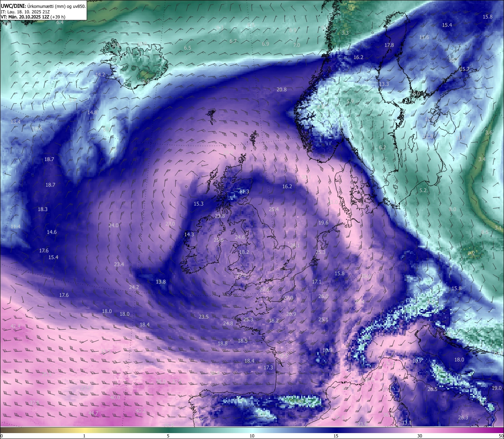Click the 17.3 value near the French coast
The height and width of the screenshot is (439, 504).
pyautogui.click(x=268, y=367)
